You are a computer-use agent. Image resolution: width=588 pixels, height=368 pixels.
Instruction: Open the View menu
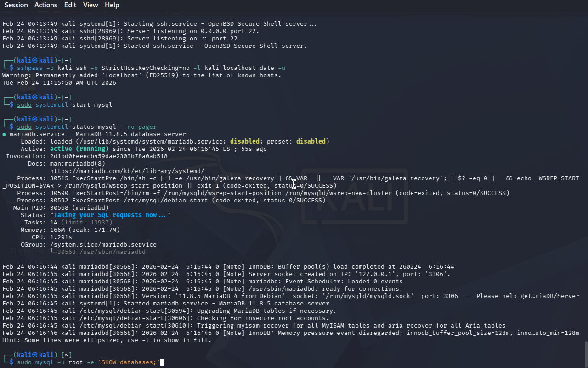[90, 5]
